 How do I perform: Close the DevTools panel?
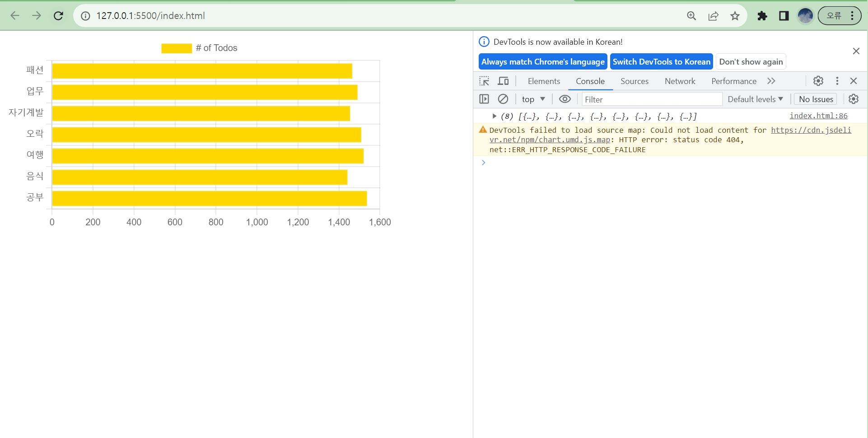[x=854, y=81]
